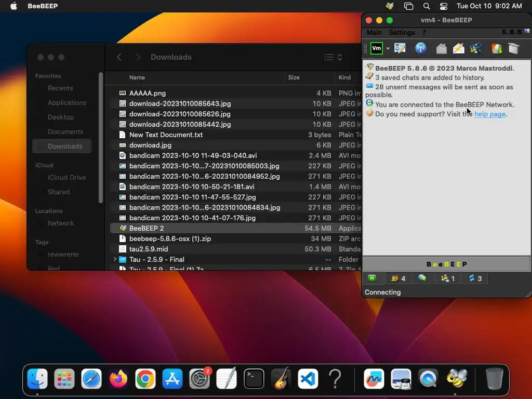The width and height of the screenshot is (532, 399).
Task: Select the BeeBEEP 2 application row
Action: (235, 228)
